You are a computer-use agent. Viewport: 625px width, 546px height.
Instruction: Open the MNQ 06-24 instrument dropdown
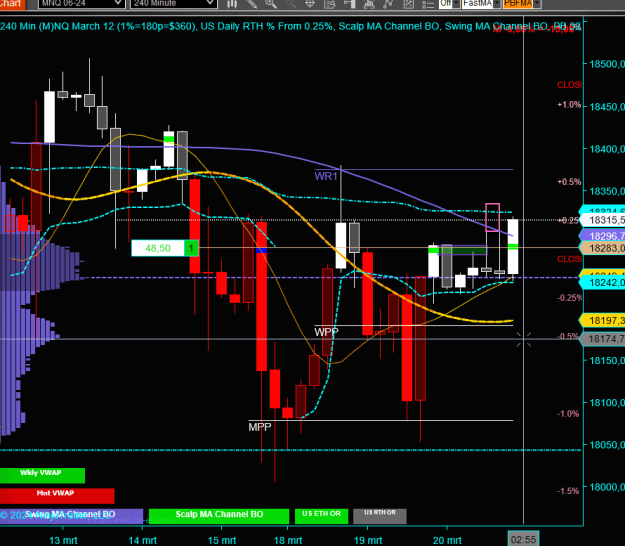click(81, 4)
